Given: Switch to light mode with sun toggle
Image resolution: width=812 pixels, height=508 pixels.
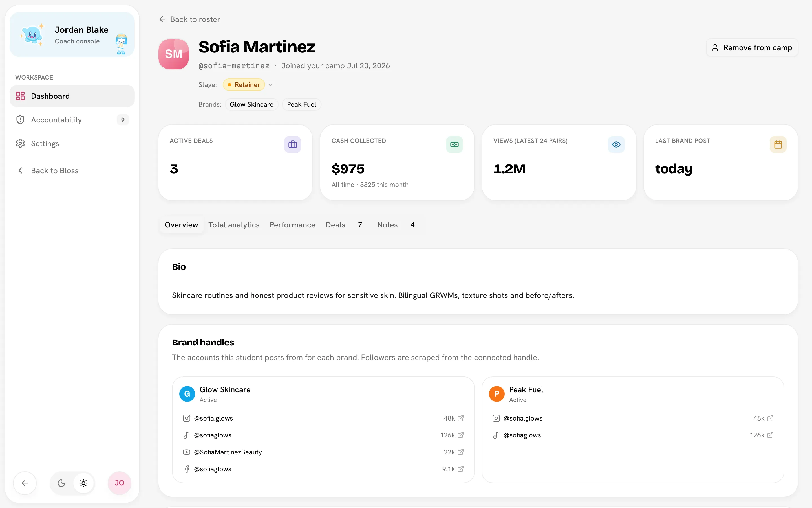Looking at the screenshot, I should (x=83, y=483).
